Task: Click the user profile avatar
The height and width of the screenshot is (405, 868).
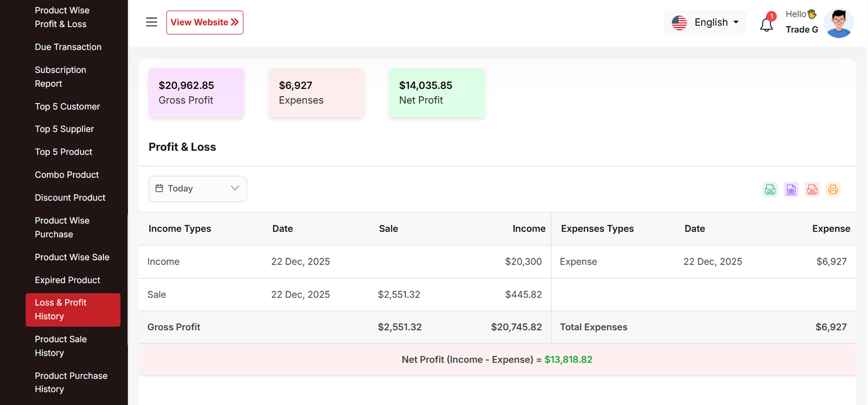Action: click(838, 23)
